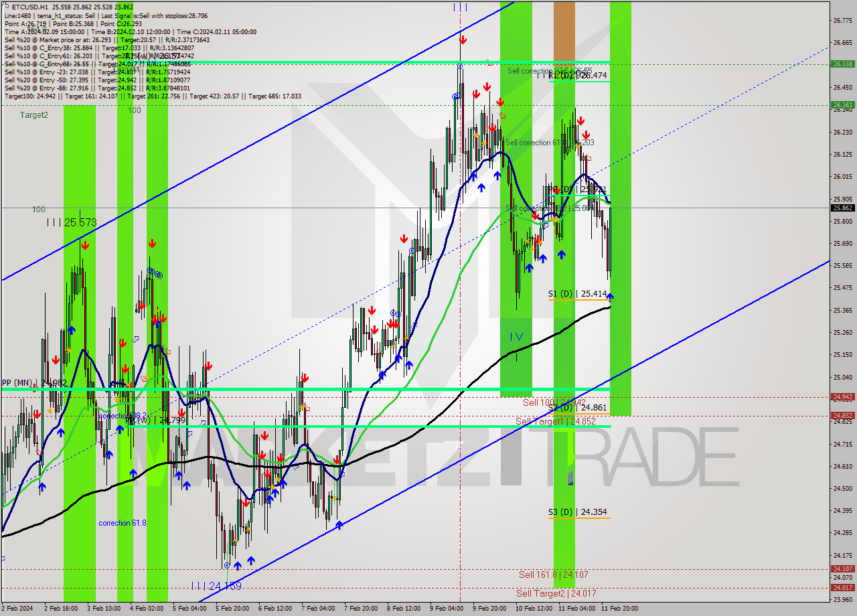857x616 pixels.
Task: Click the S1 (D) | 25.414 support label
Action: pyautogui.click(x=578, y=294)
